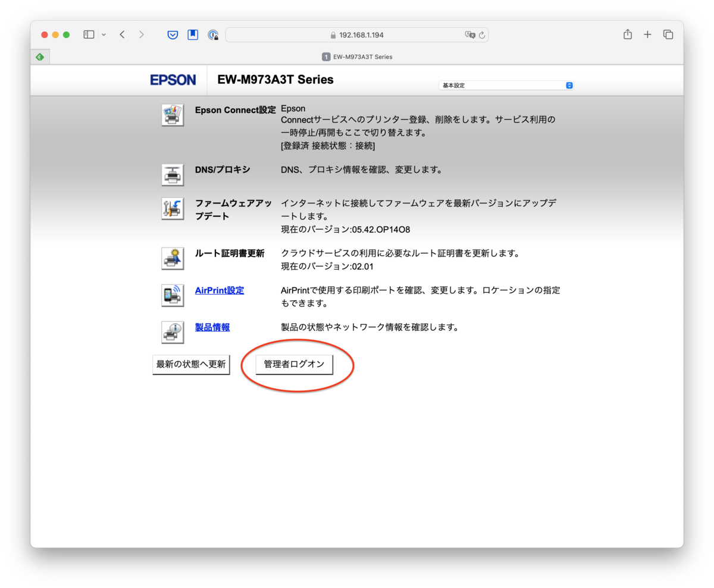This screenshot has width=714, height=588.
Task: Go forward with Safari's forward arrow
Action: coord(141,35)
